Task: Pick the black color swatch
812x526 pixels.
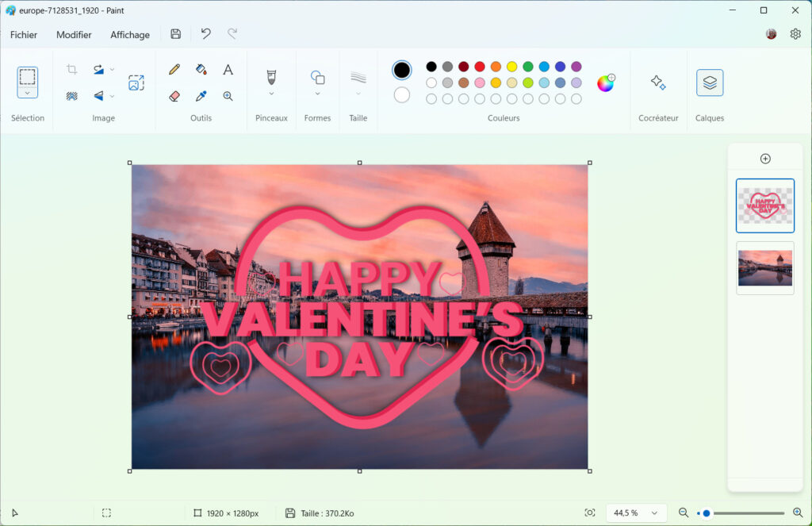Action: 431,67
